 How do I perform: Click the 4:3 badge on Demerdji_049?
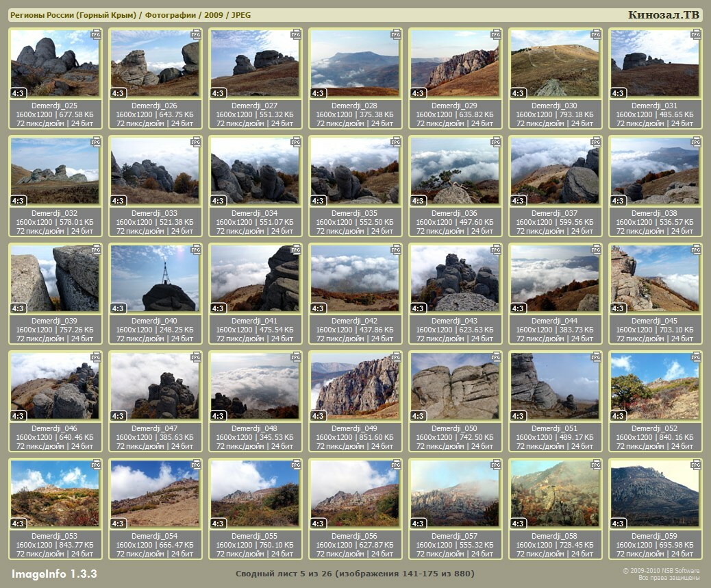(318, 416)
